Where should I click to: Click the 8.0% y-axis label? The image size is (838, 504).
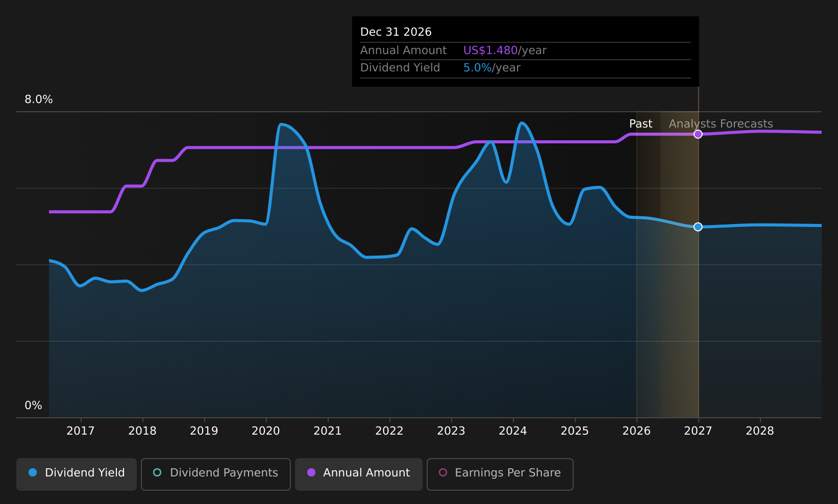pos(39,99)
